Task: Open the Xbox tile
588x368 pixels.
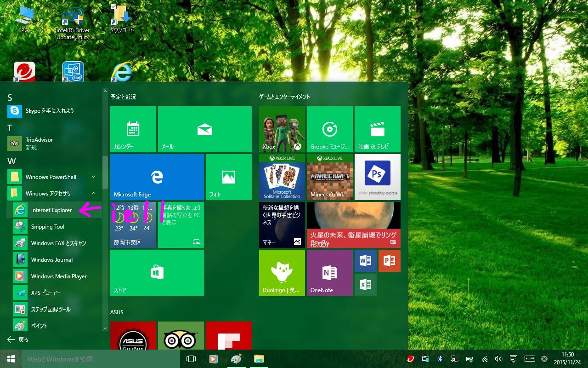Action: click(x=282, y=129)
